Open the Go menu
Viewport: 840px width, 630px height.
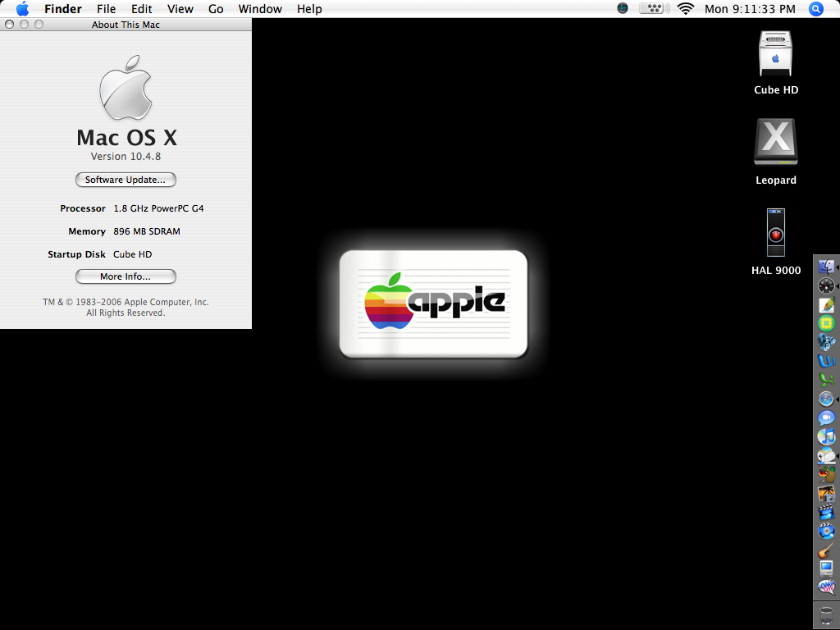tap(216, 9)
